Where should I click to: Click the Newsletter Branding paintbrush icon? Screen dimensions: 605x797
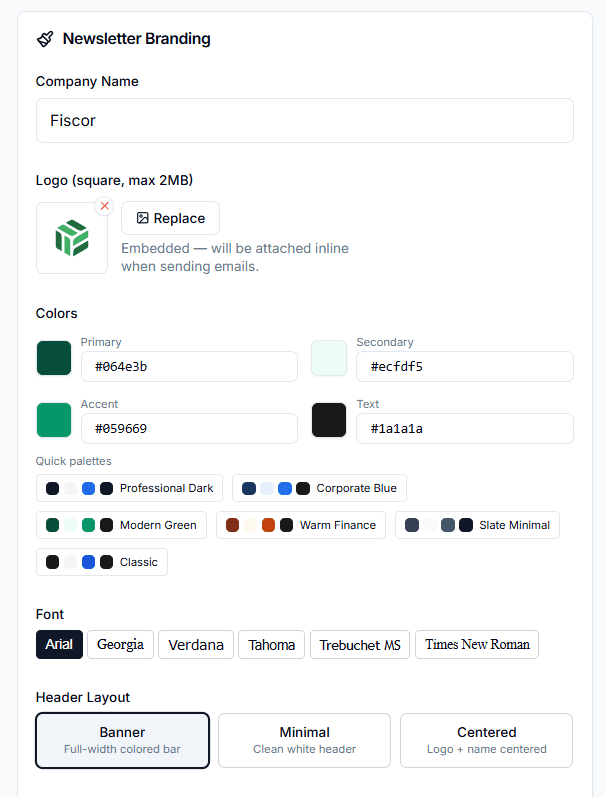point(45,39)
